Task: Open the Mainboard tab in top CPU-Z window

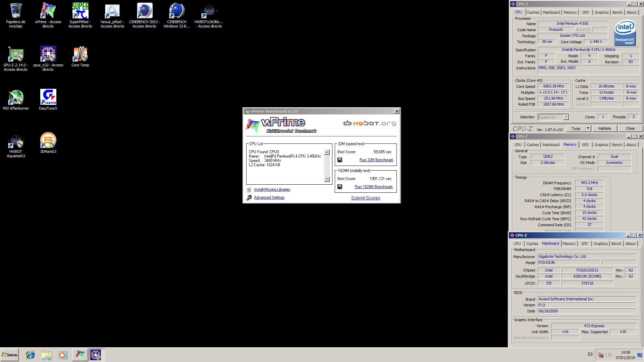Action: click(551, 12)
